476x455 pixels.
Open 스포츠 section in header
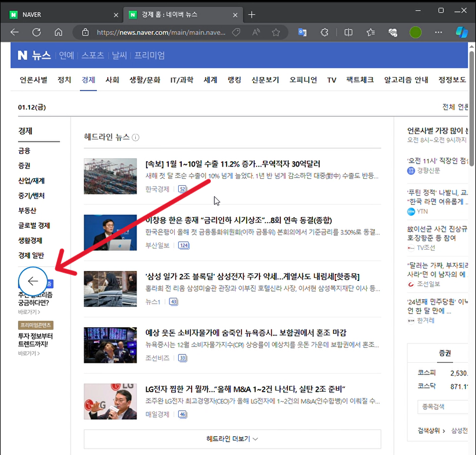point(93,55)
